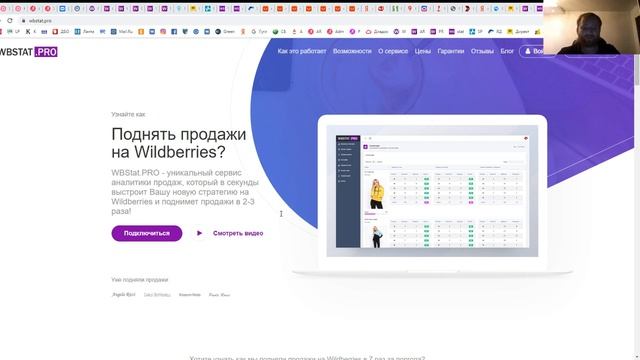The width and height of the screenshot is (640, 360).
Task: Open the Лента bookmark
Action: [84, 31]
